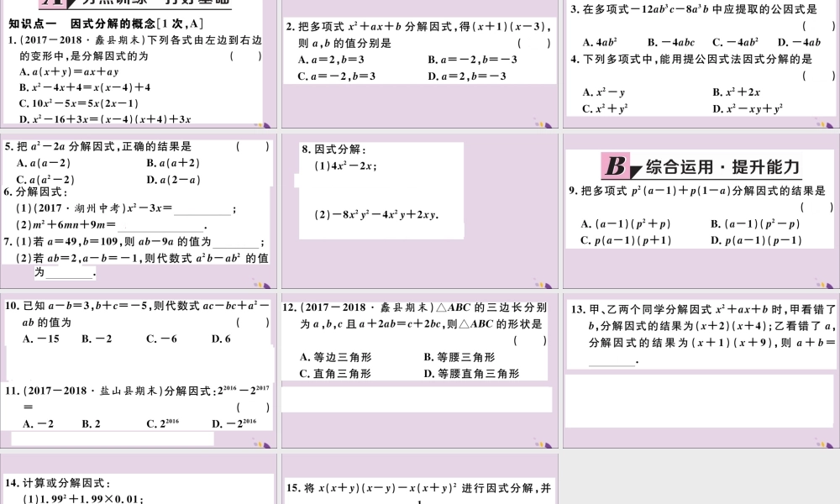This screenshot has width=840, height=504.
Task: Select the slide thumbnail with questions 5 to 7
Action: click(139, 211)
